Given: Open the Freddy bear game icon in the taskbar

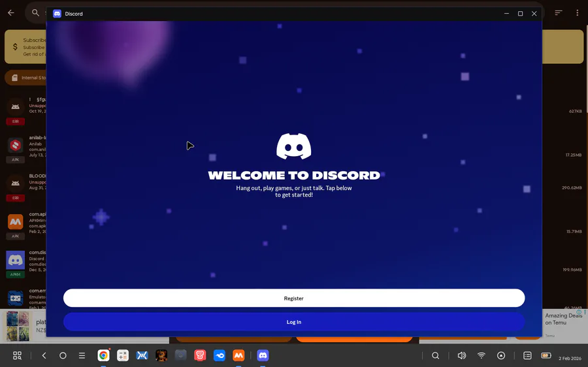Looking at the screenshot, I should point(161,355).
